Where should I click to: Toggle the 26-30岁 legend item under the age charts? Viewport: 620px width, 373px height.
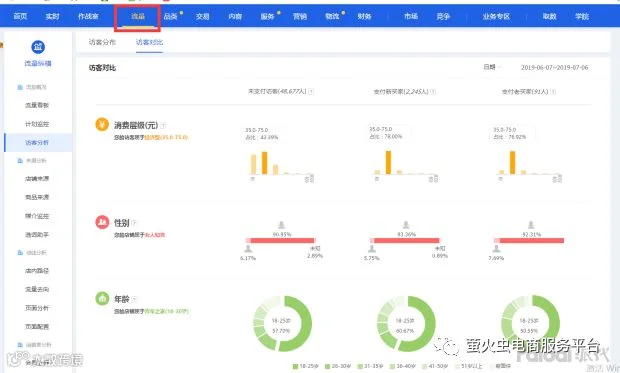coord(338,366)
